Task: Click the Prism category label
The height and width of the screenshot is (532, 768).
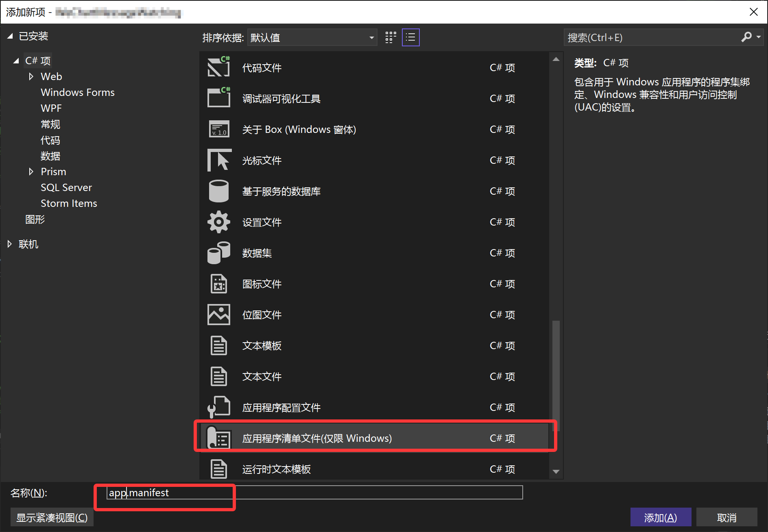Action: click(x=53, y=172)
